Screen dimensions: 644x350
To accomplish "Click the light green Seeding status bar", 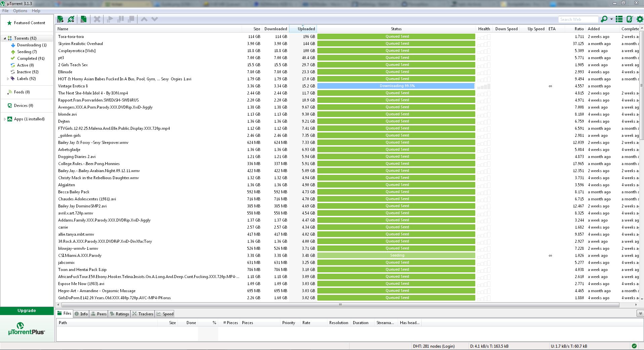I will click(x=396, y=256).
